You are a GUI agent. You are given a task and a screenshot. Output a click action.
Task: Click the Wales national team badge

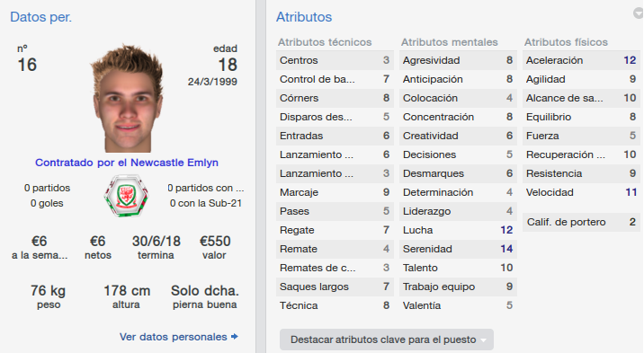tap(126, 196)
